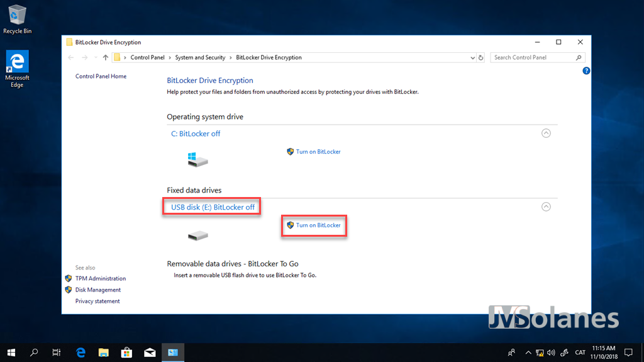This screenshot has height=362, width=644.
Task: Close the BitLocker Drive Encryption window
Action: (580, 42)
